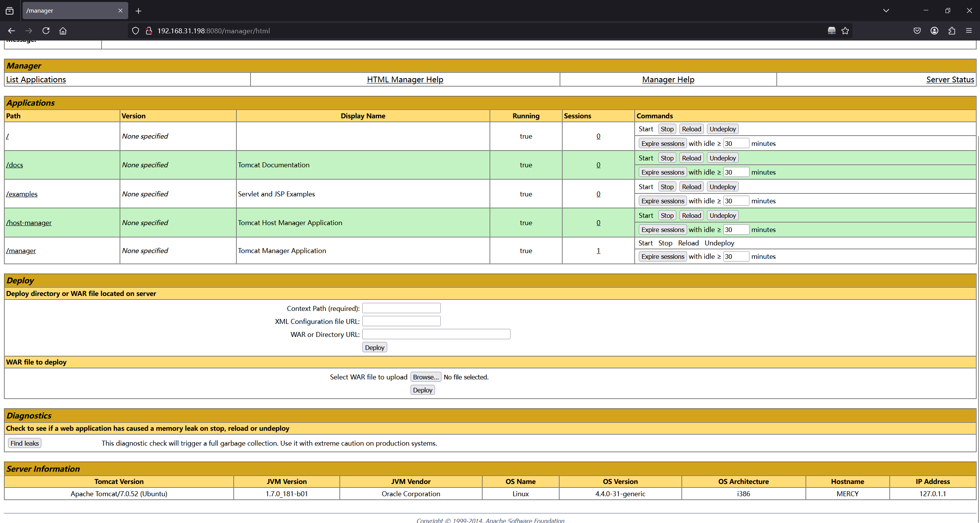Stop the /host-manager application
The width and height of the screenshot is (980, 523).
tap(667, 216)
